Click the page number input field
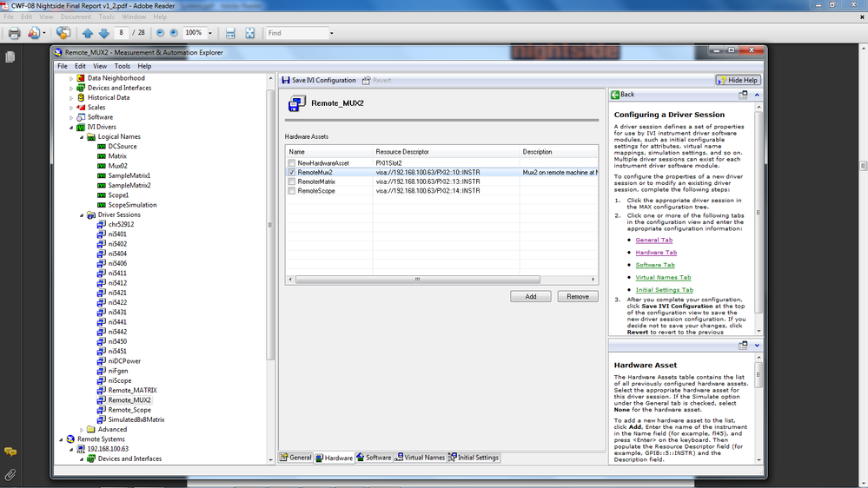The image size is (868, 488). (x=122, y=33)
